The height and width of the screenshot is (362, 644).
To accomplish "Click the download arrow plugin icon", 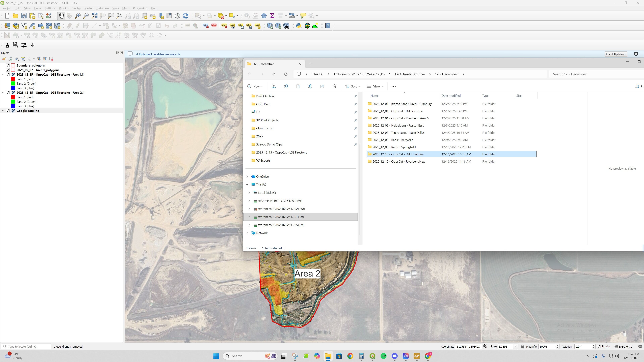I will coord(32,45).
